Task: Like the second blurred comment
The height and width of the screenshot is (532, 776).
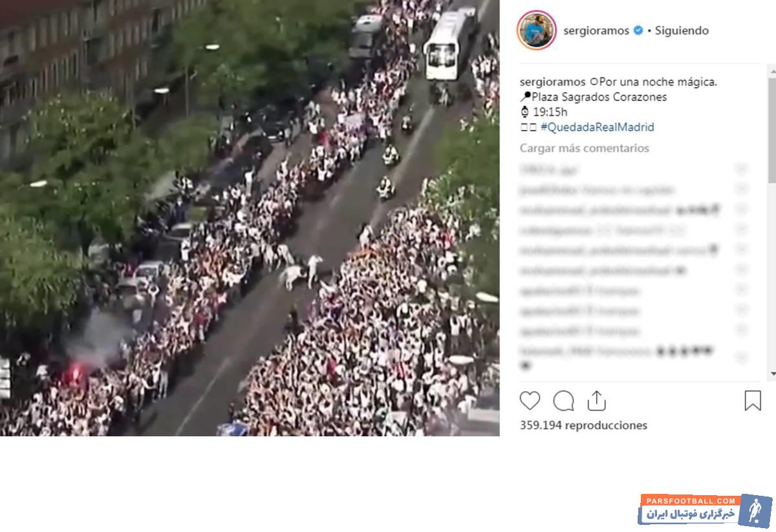Action: point(741,190)
